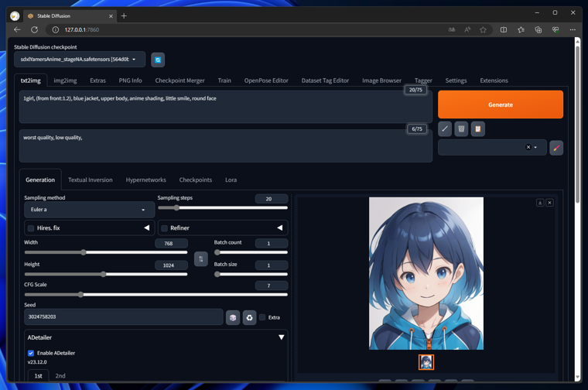The height and width of the screenshot is (390, 588).
Task: Uncheck Enable ADetailer
Action: click(31, 353)
